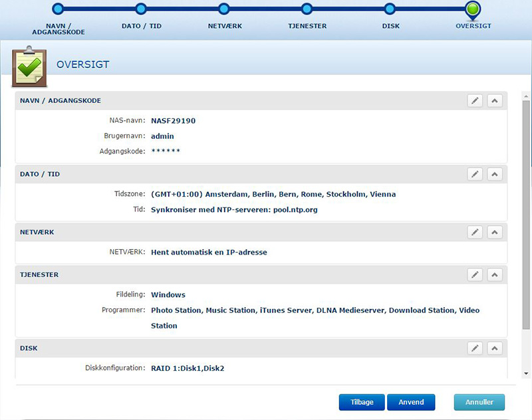
Task: Click the scrollbar down arrow
Action: point(526,373)
